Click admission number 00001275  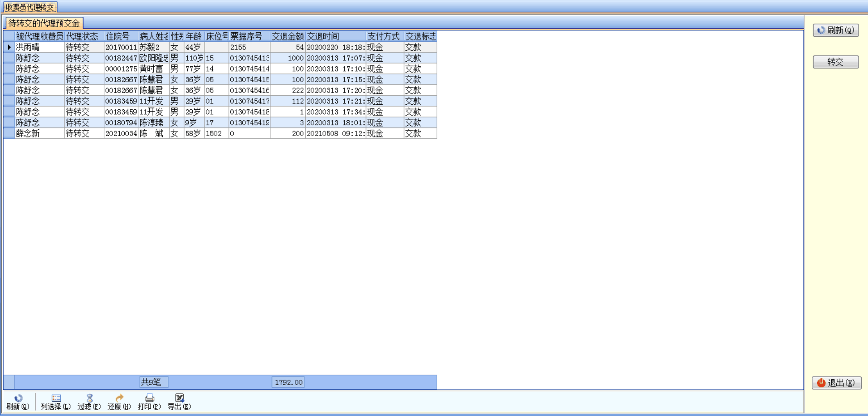(121, 69)
